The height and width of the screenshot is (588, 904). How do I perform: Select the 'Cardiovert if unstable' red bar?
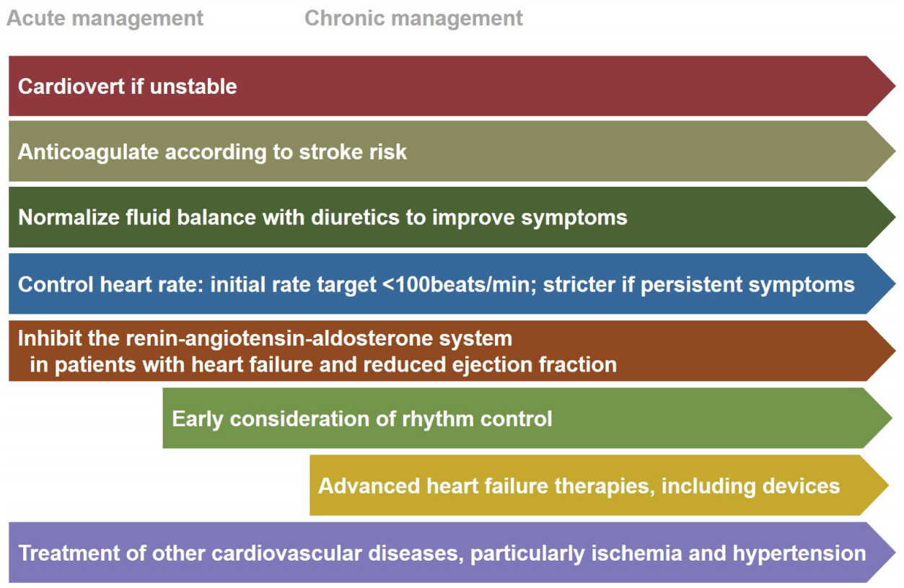point(452,86)
